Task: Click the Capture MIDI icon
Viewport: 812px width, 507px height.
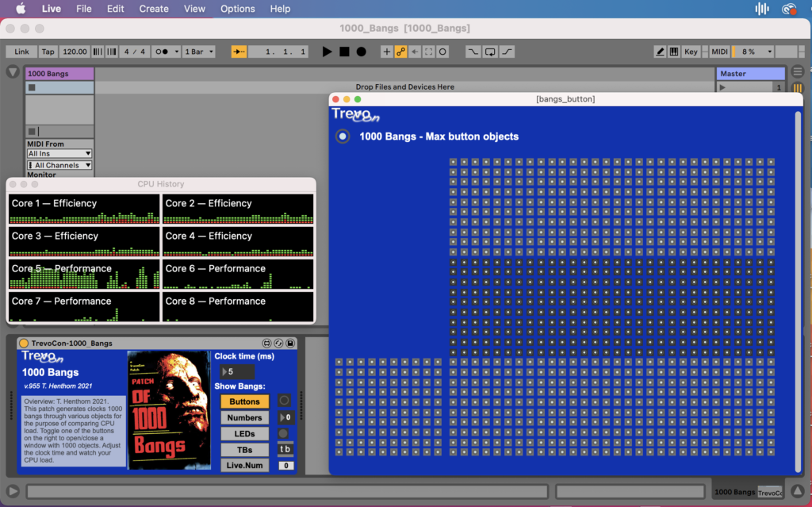Action: [x=429, y=52]
